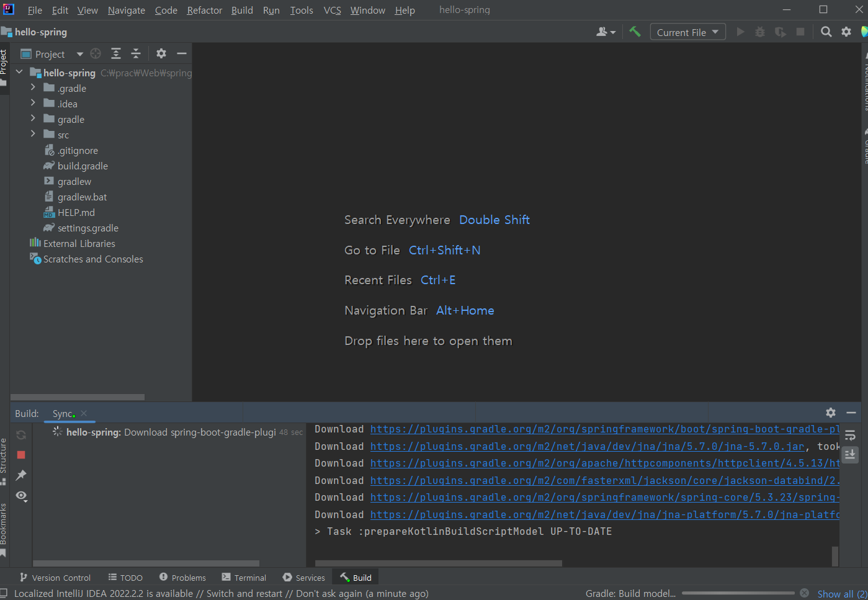Expand the .gradle folder
The image size is (868, 600).
click(x=33, y=87)
